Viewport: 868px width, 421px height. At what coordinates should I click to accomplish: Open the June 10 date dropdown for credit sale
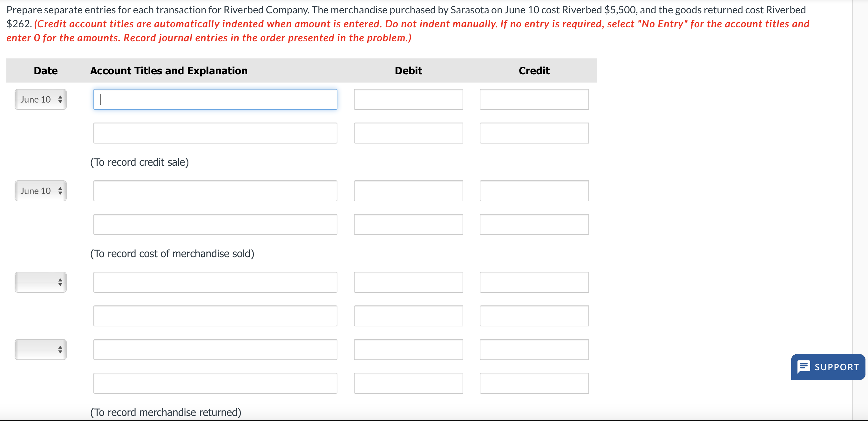click(x=40, y=99)
